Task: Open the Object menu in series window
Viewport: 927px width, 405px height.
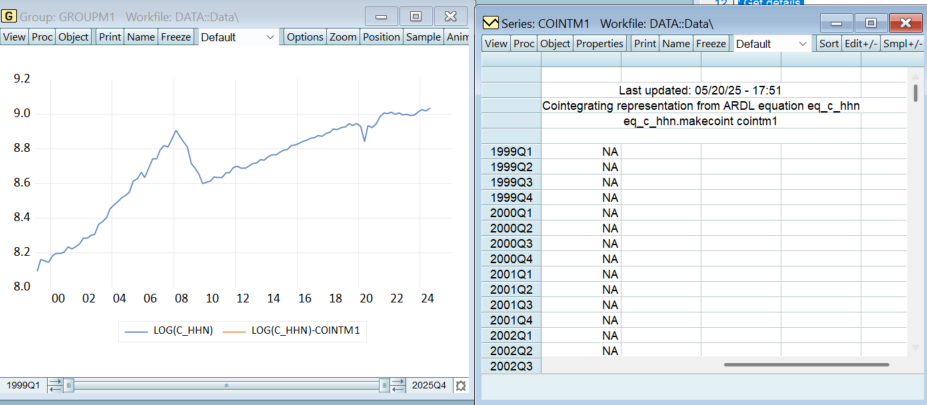Action: click(x=555, y=44)
